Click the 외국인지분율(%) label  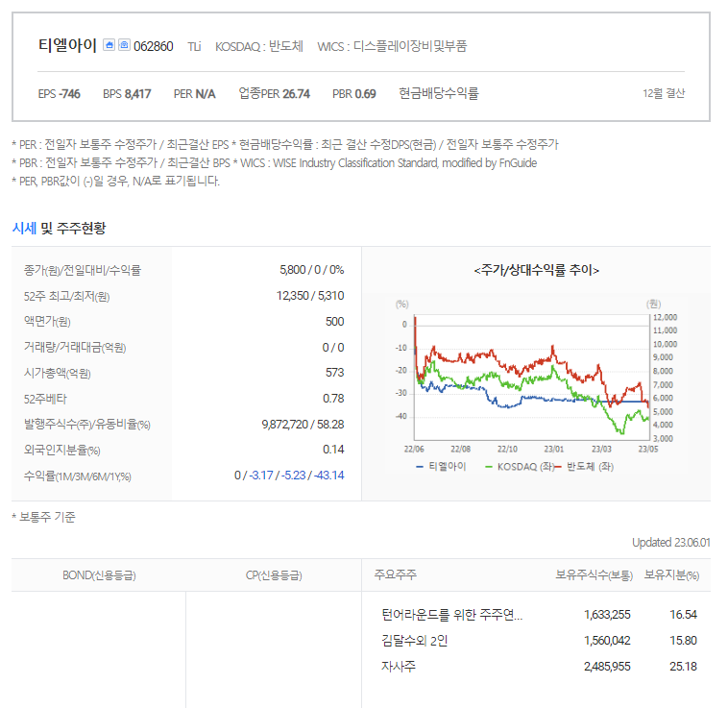(61, 450)
